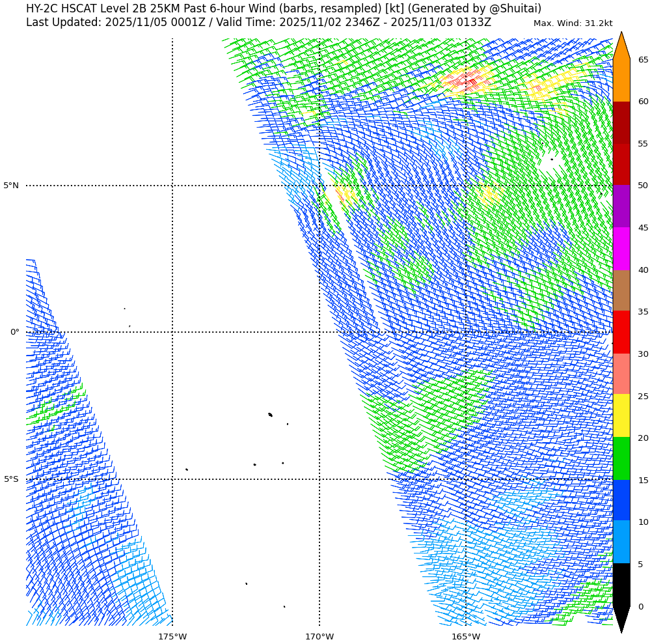Click the green 15–20 kt colorbar segment
652x644 pixels.
coord(621,458)
